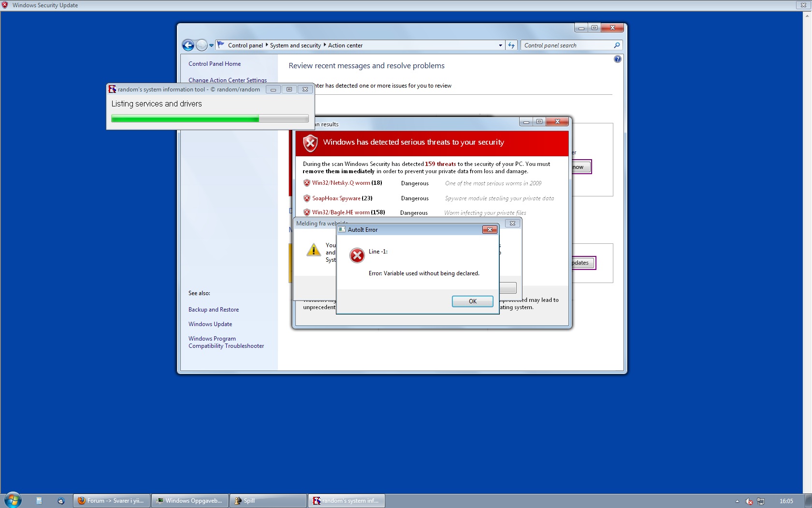The width and height of the screenshot is (812, 508).
Task: Click shield icon beside Win32/Bagle.HE worm
Action: (x=306, y=212)
